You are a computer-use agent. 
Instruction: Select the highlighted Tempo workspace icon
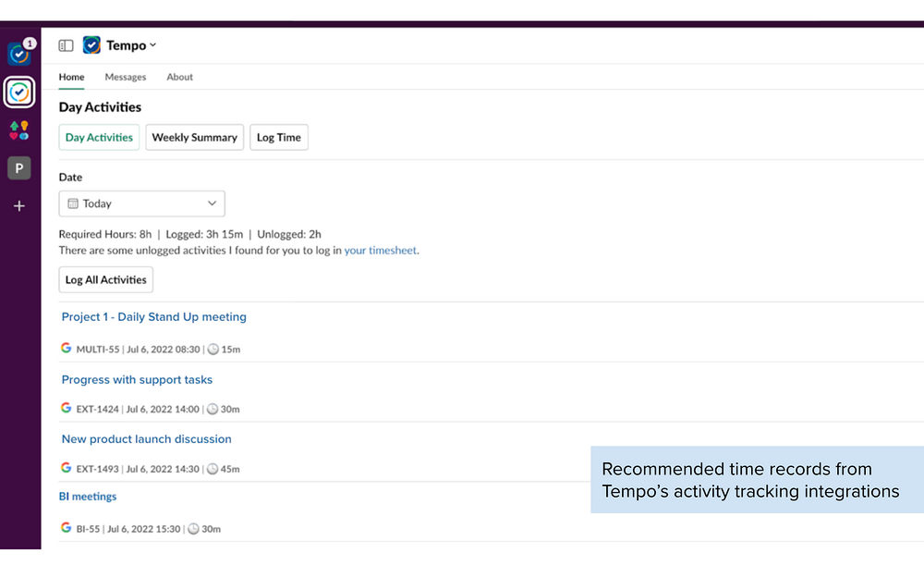coord(19,92)
